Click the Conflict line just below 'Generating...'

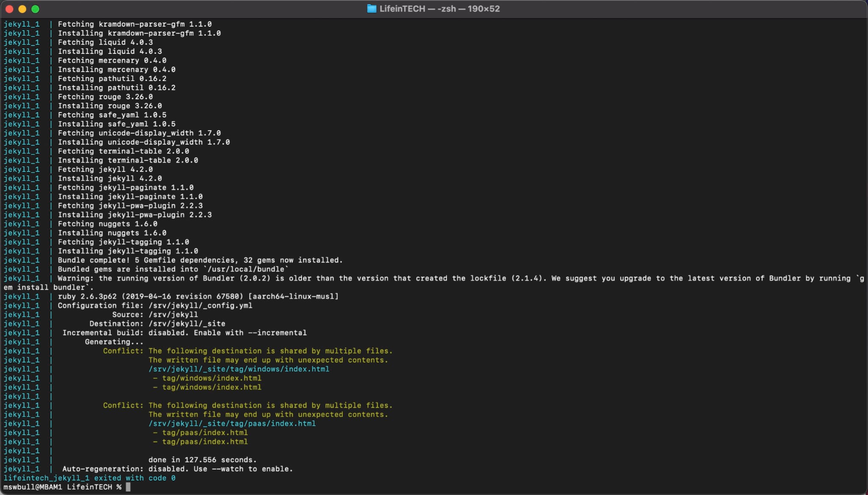pyautogui.click(x=248, y=351)
